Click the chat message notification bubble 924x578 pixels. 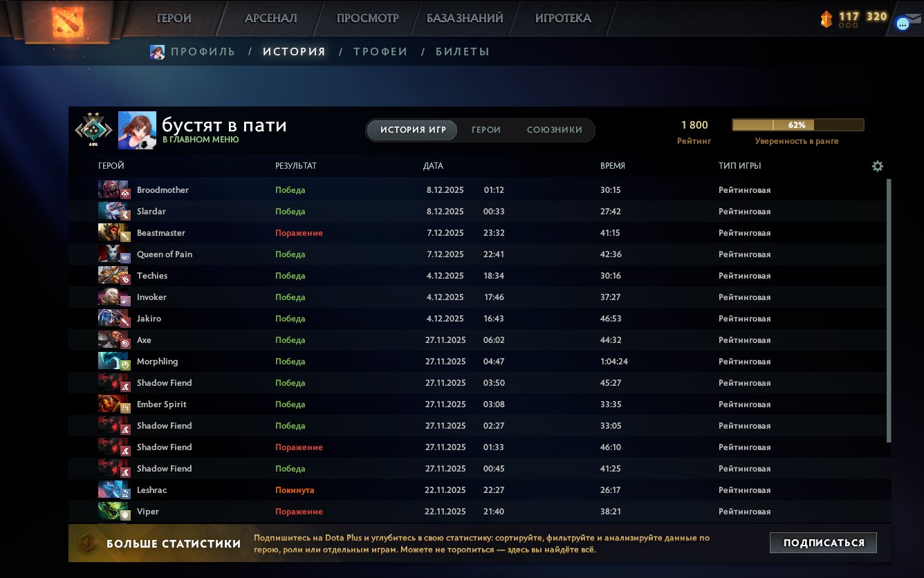point(901,23)
